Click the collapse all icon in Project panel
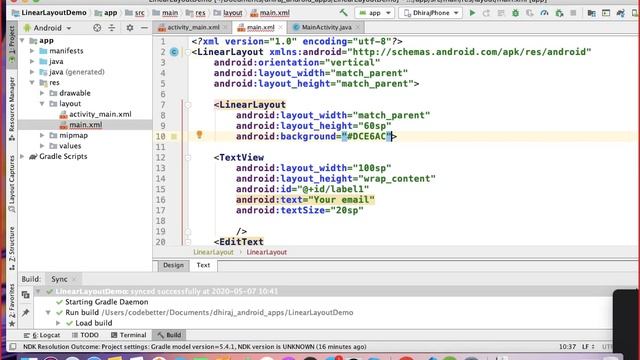Screen dimensions: 640x360 (111, 28)
